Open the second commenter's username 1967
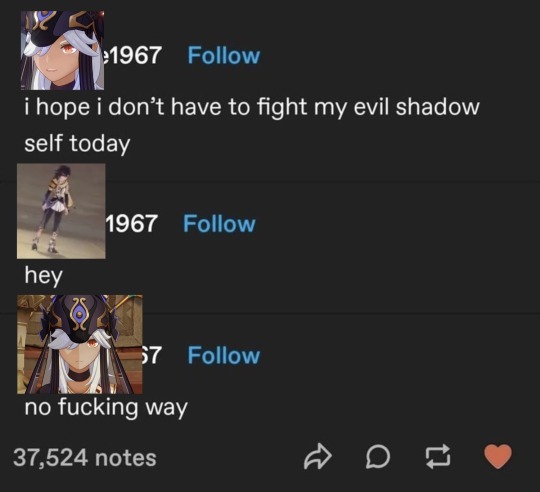Image resolution: width=540 pixels, height=492 pixels. pyautogui.click(x=132, y=224)
